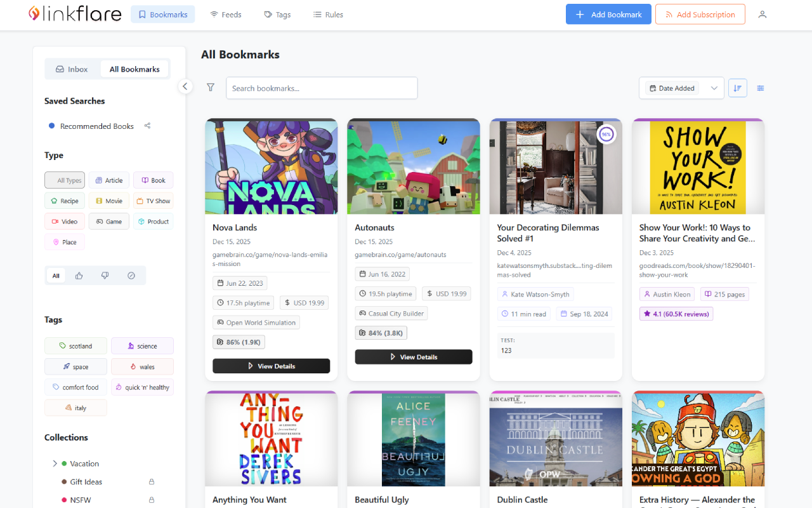
Task: Open the list view options icon
Action: (761, 88)
